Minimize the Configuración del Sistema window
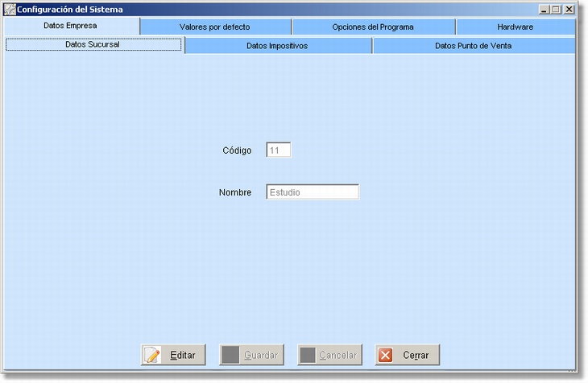The width and height of the screenshot is (588, 383). pyautogui.click(x=545, y=10)
